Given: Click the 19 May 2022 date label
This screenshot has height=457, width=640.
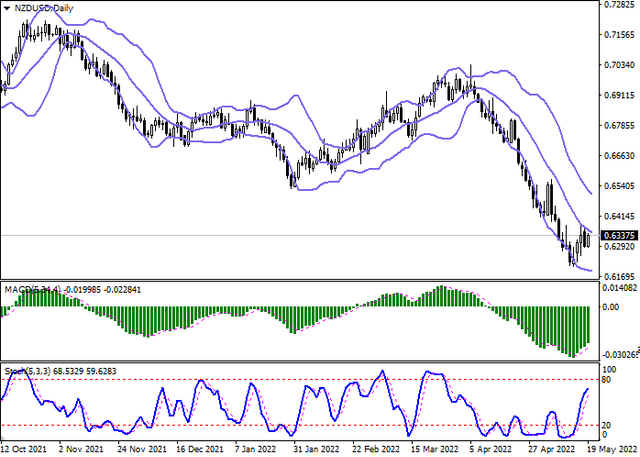Looking at the screenshot, I should tap(612, 450).
